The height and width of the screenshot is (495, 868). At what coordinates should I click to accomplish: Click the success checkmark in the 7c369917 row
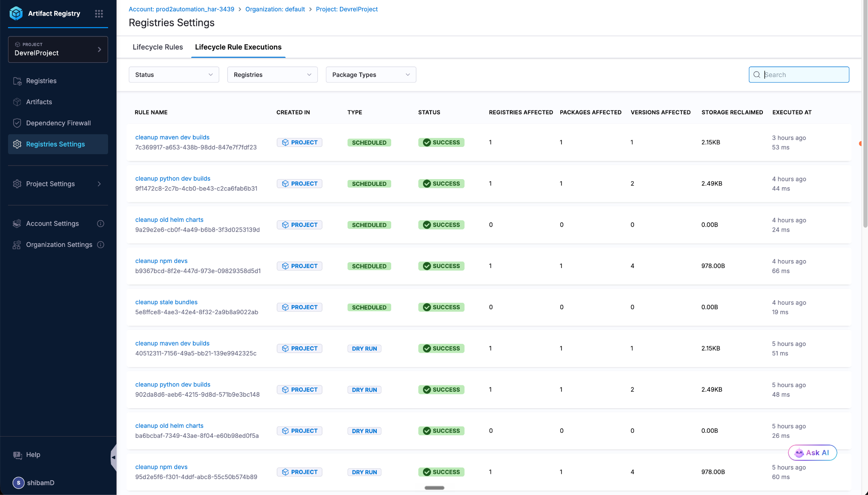pyautogui.click(x=427, y=143)
